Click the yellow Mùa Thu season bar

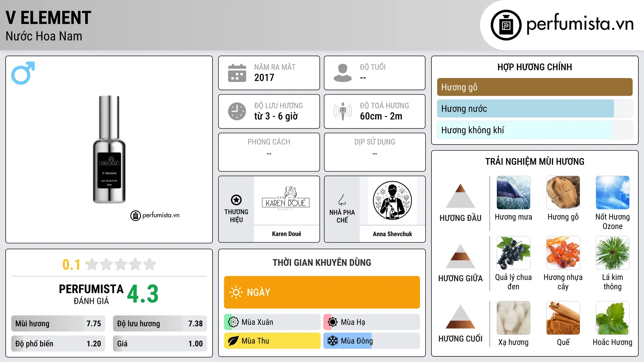coord(272,341)
